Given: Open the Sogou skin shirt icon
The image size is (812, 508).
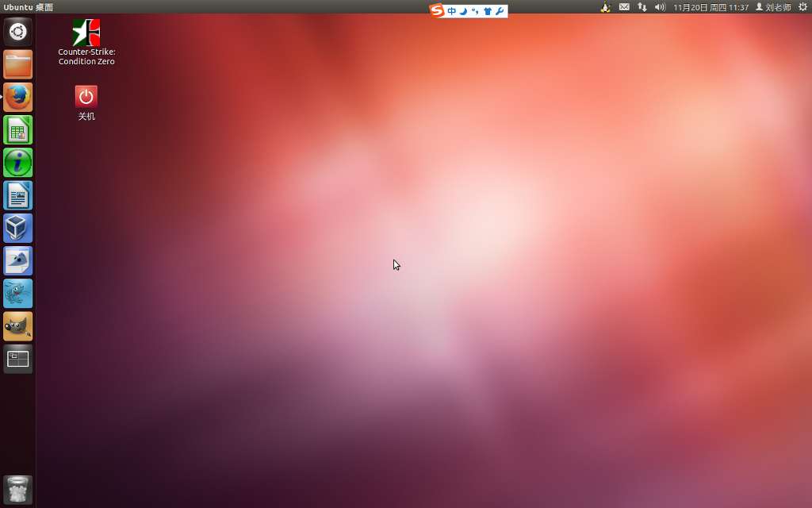Looking at the screenshot, I should pos(488,11).
